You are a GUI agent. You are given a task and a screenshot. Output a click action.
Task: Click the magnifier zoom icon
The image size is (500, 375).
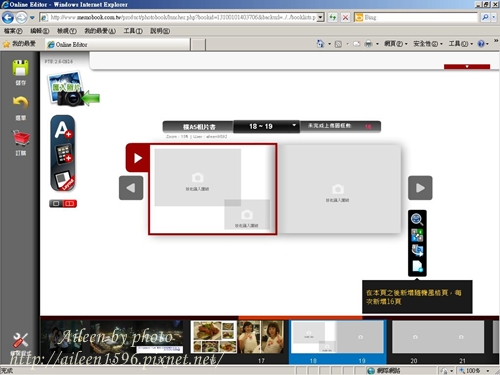(417, 220)
